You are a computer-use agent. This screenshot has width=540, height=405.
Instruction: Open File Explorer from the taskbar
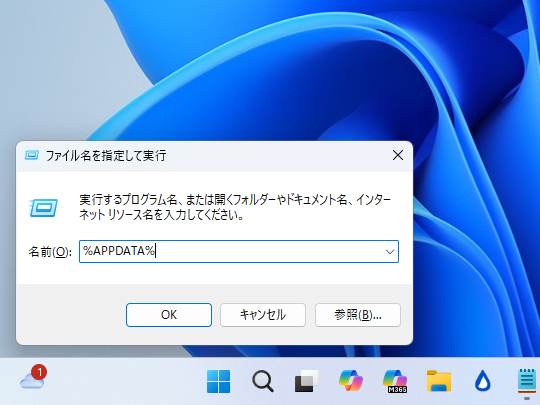tap(439, 381)
